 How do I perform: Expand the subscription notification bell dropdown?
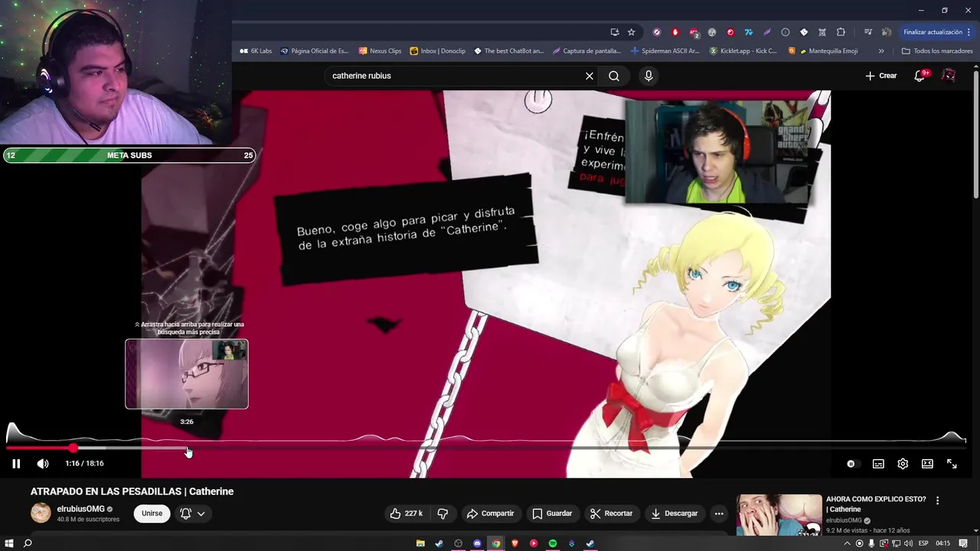pos(192,514)
